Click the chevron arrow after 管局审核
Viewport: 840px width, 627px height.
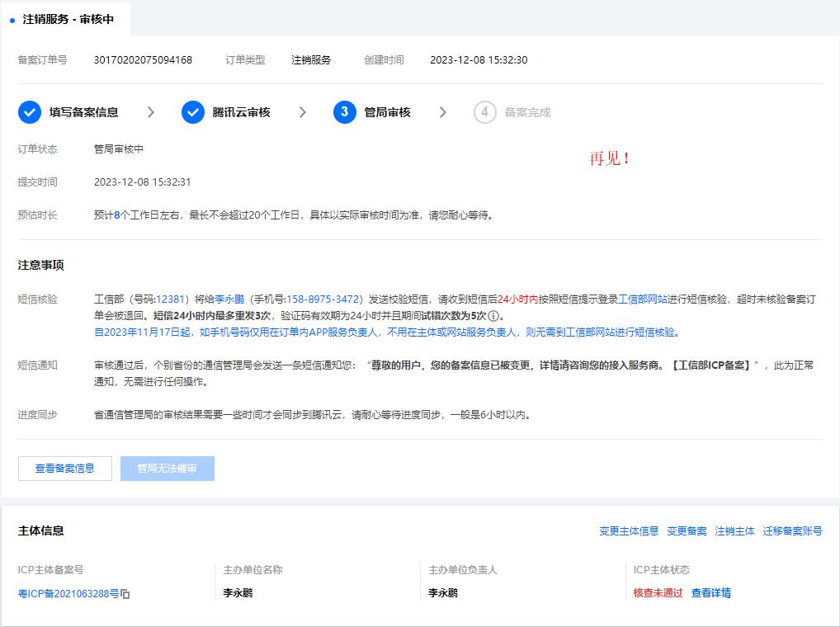pyautogui.click(x=443, y=112)
